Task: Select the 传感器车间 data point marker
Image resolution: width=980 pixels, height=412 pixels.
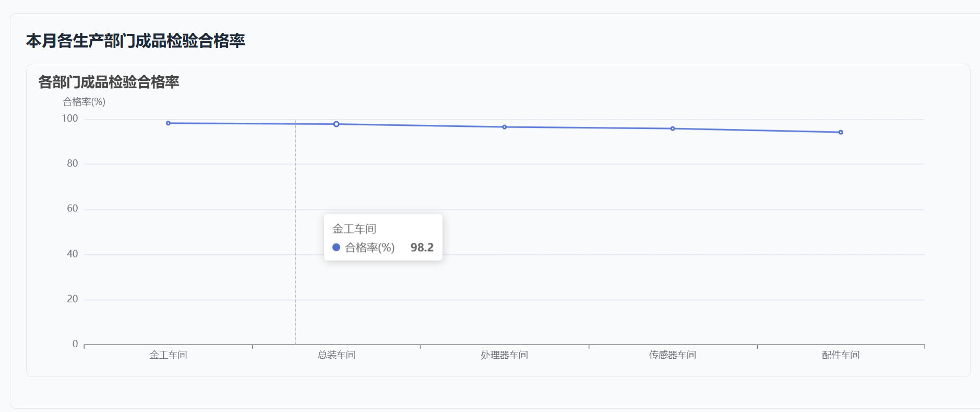Action: pyautogui.click(x=673, y=128)
